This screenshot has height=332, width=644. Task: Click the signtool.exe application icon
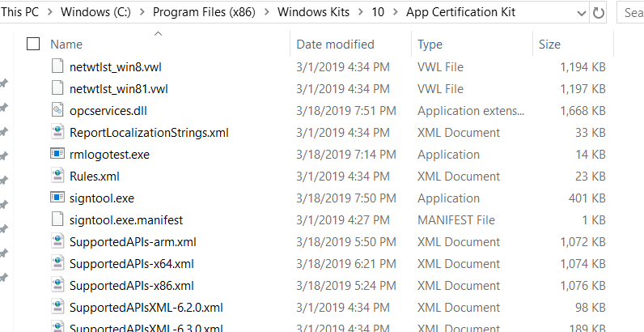tap(57, 198)
